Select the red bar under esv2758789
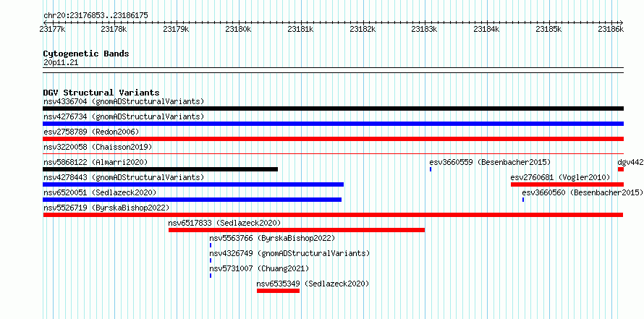This screenshot has height=319, width=644. coord(333,139)
